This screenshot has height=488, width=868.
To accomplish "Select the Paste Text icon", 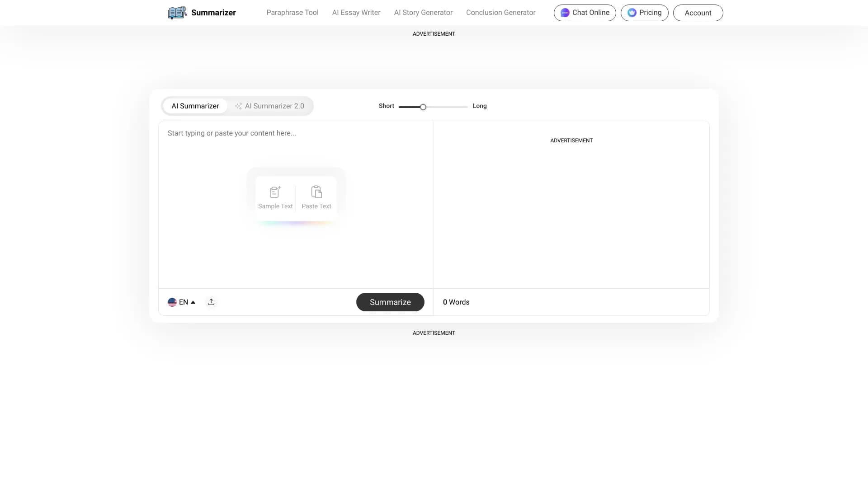I will 316,192.
